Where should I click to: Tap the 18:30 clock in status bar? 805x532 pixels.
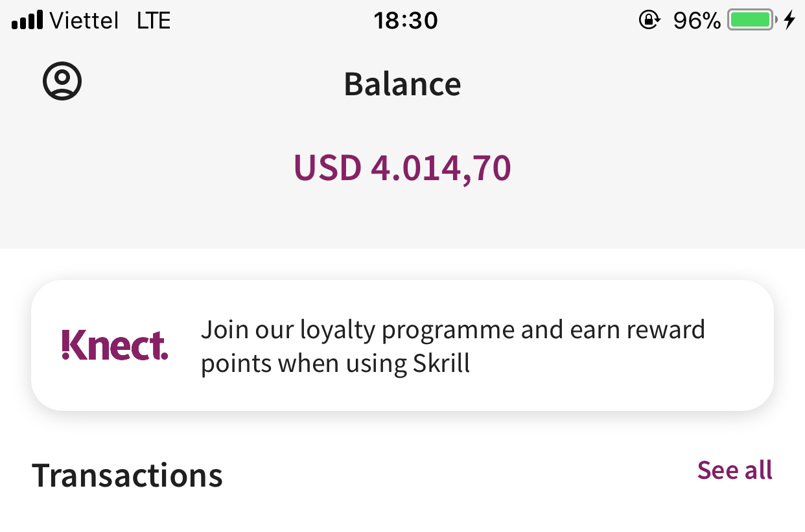point(406,21)
